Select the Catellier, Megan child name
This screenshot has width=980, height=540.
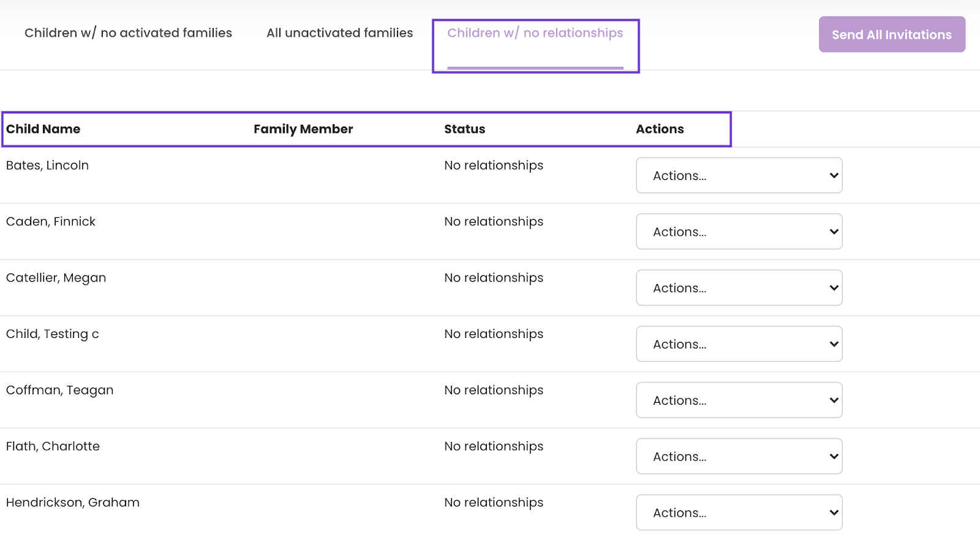(x=56, y=278)
